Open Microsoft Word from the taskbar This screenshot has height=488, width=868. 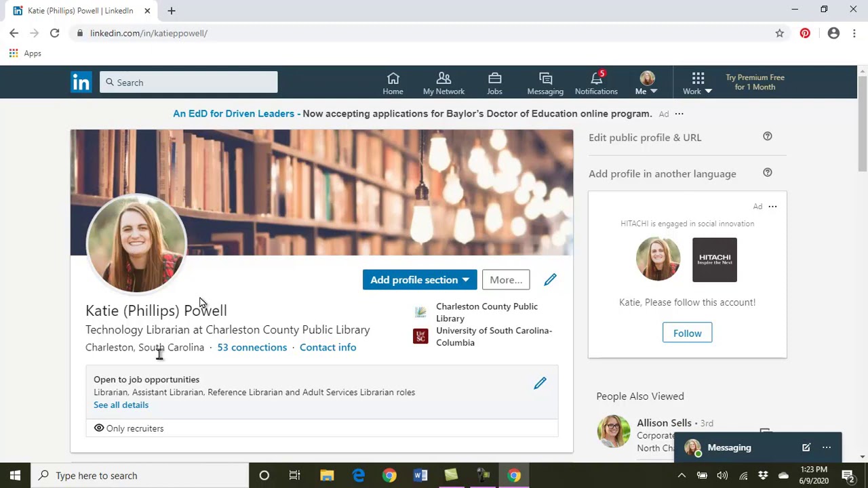tap(420, 475)
